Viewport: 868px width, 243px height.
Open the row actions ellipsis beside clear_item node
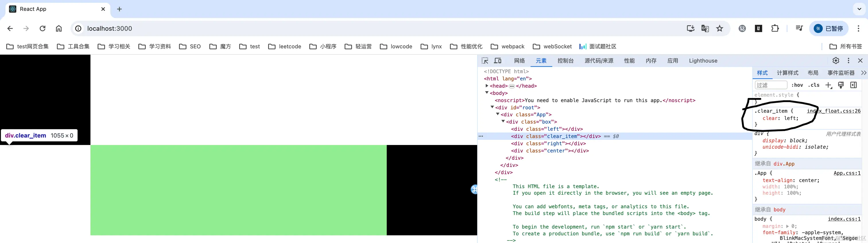pos(481,136)
